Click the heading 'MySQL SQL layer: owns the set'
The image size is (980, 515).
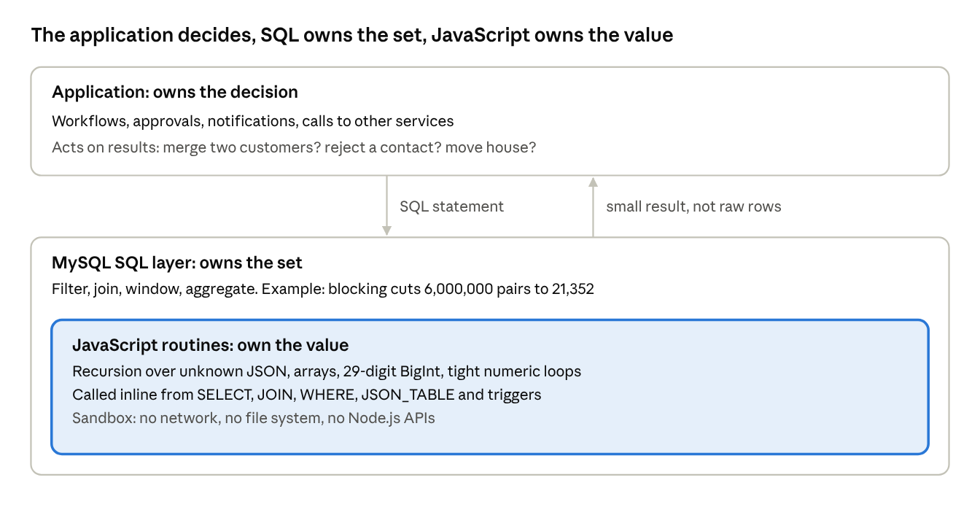point(177,263)
